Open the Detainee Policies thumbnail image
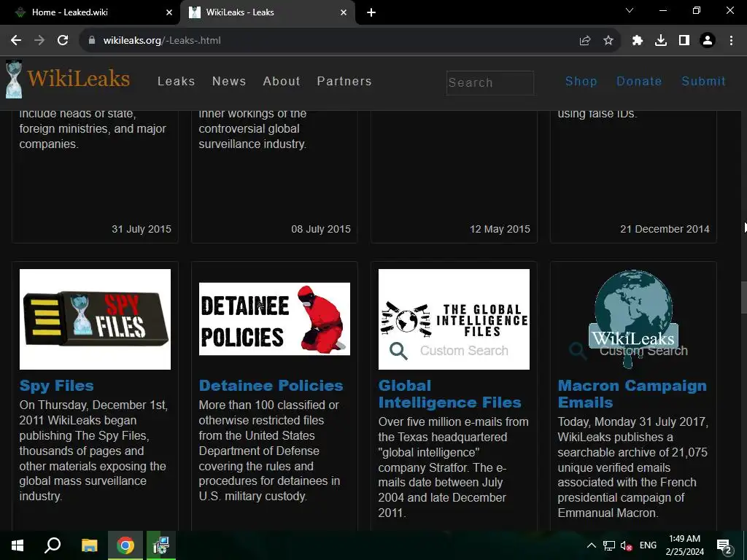The width and height of the screenshot is (747, 560). tap(274, 319)
